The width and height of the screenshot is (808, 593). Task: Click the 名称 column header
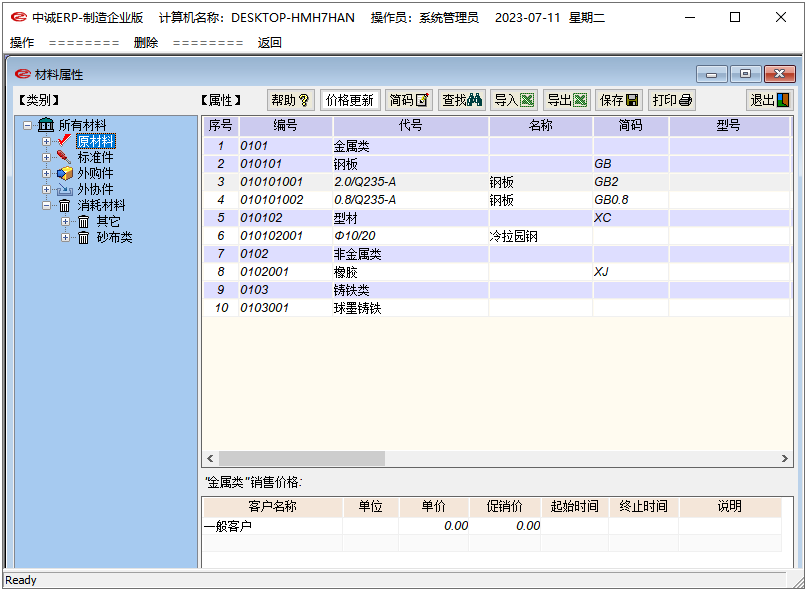tap(541, 125)
